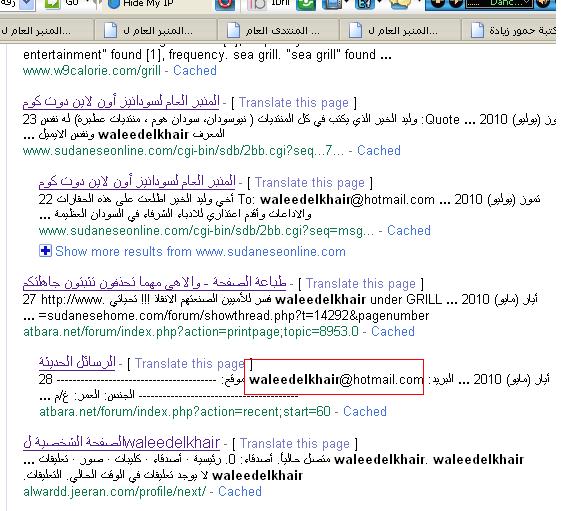Click Show more results from www.sudaneseonline.com
Viewport: 576px width, 511px height.
201,252
